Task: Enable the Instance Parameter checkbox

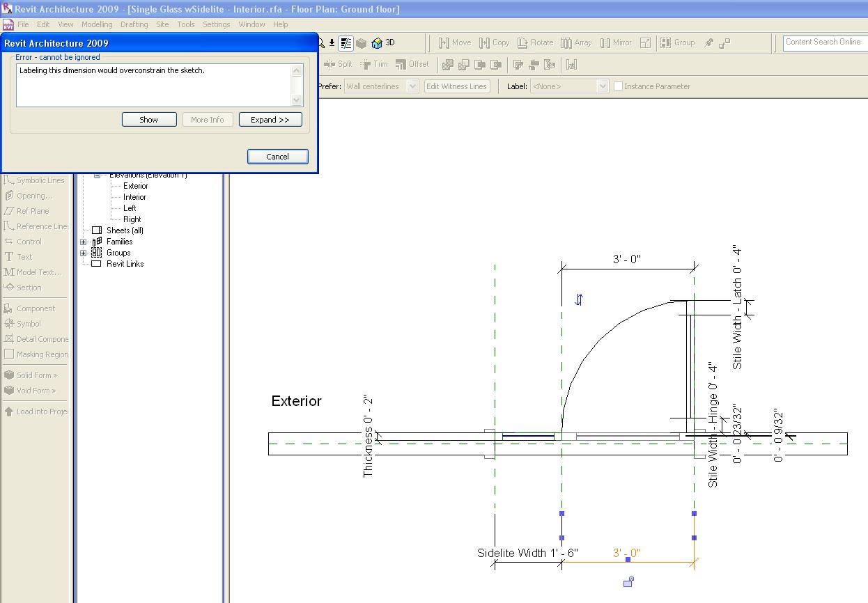Action: pyautogui.click(x=618, y=86)
